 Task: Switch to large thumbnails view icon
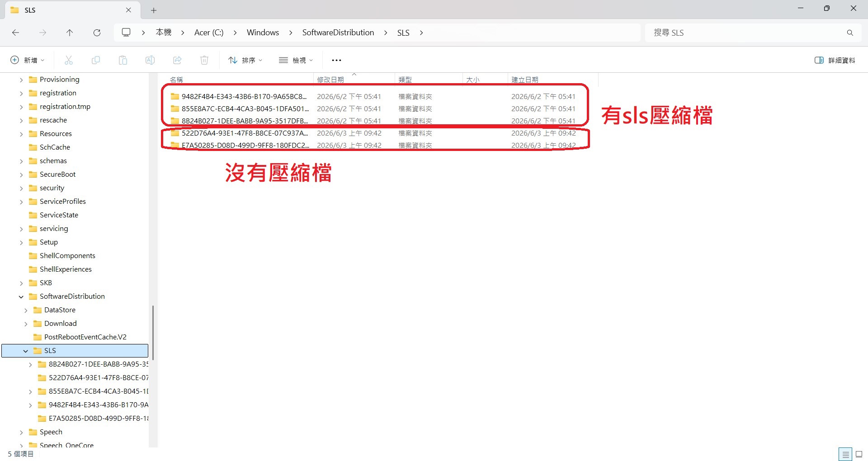coord(859,454)
